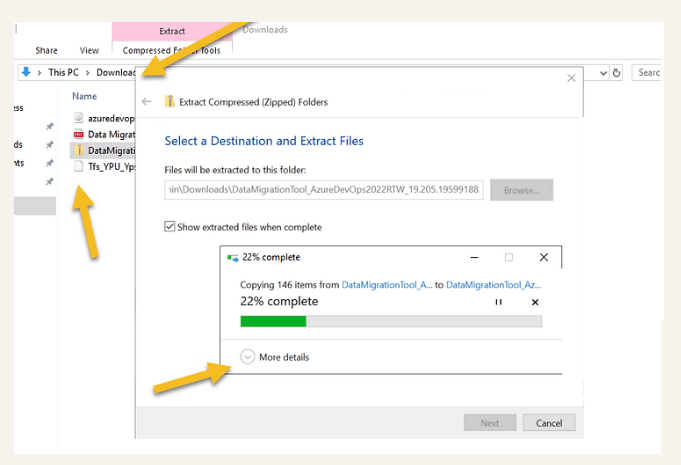681x465 pixels.
Task: Click the green copy progress bar
Action: [x=391, y=321]
